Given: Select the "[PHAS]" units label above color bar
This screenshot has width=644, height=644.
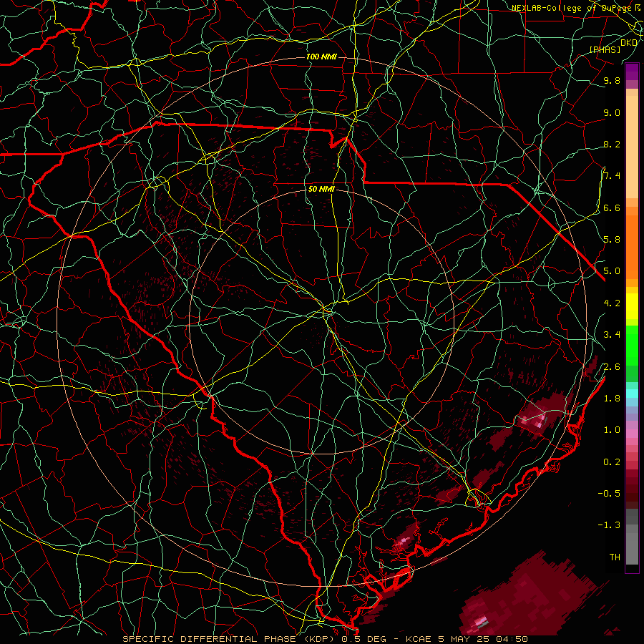Looking at the screenshot, I should click(605, 49).
